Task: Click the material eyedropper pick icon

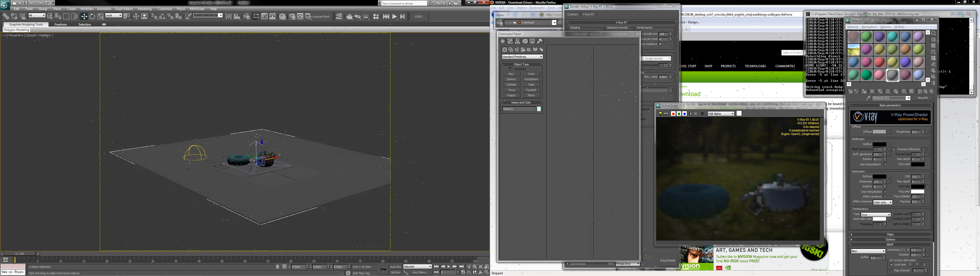Action: pos(868,98)
